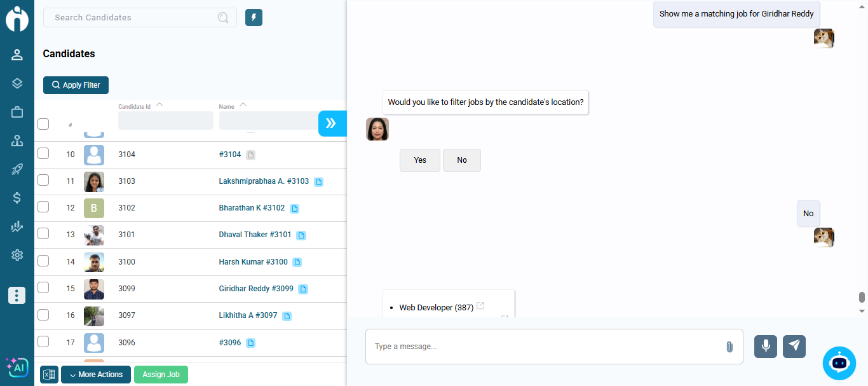Open Dhaval Thaker #3101 candidate link
This screenshot has width=868, height=386.
[255, 235]
